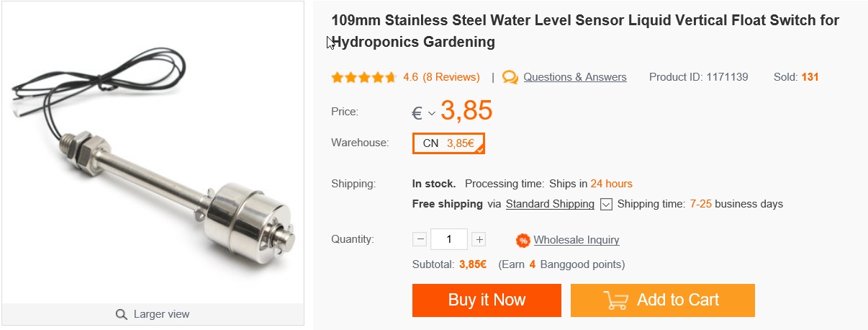Screen dimensions: 868x330
Task: Click the cart icon on Add to Cart
Action: [x=615, y=300]
